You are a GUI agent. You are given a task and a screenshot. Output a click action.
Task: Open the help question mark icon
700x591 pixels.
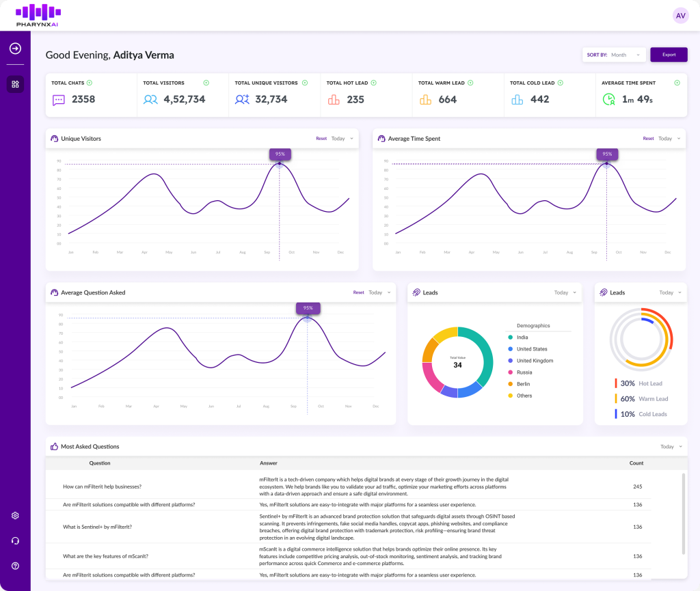[x=15, y=566]
